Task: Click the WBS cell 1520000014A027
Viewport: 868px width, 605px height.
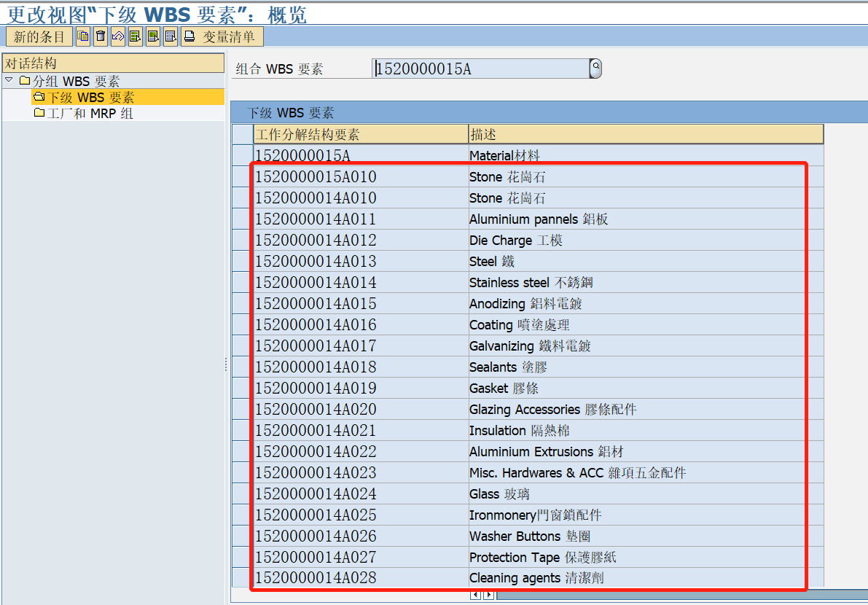Action: point(361,557)
